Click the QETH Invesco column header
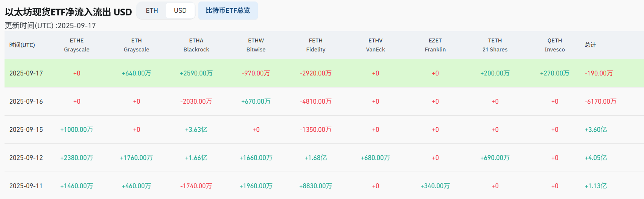This screenshot has height=199, width=644. point(554,45)
